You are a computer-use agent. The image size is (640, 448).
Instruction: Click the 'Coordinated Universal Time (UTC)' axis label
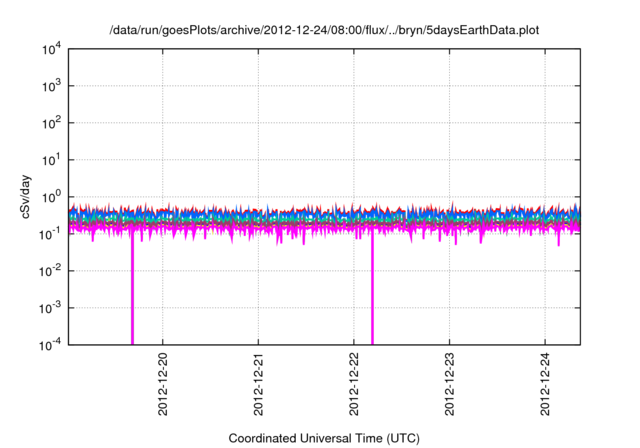pyautogui.click(x=324, y=438)
